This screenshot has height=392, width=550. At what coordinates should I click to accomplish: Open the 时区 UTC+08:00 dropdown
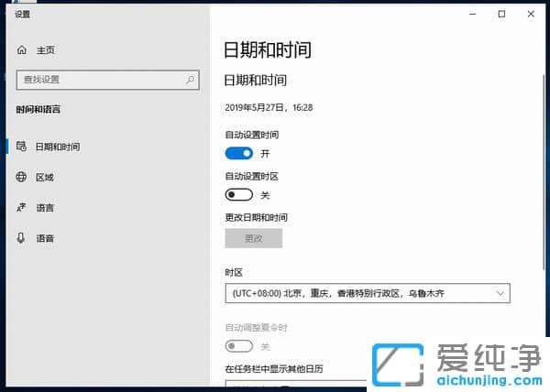pos(368,293)
